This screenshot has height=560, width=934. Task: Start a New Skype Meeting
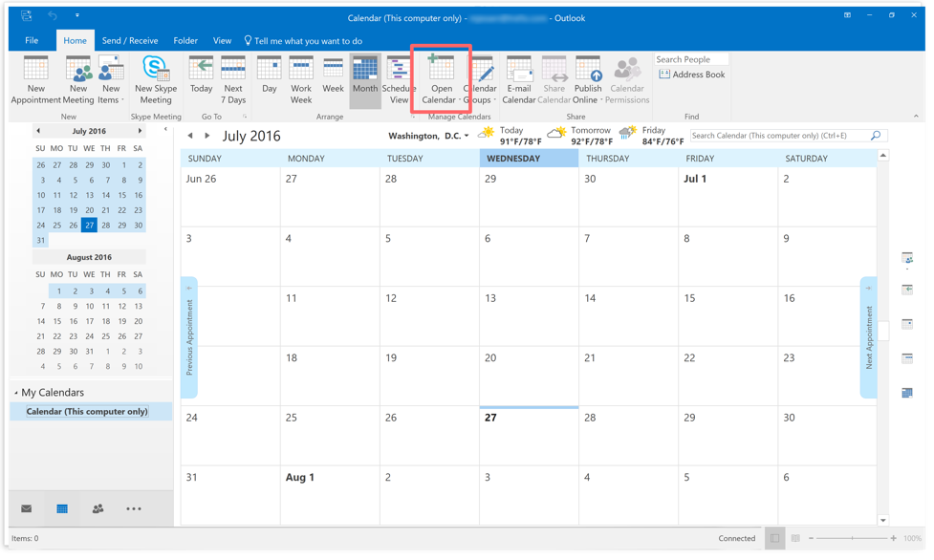pyautogui.click(x=156, y=80)
